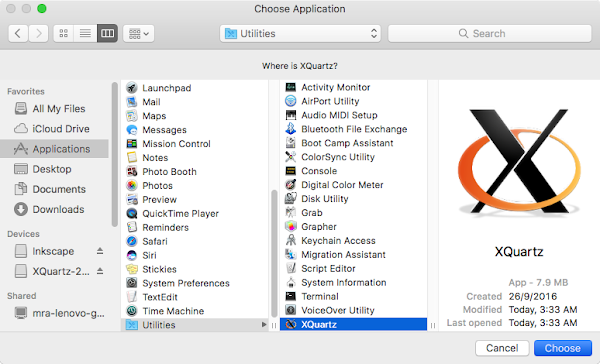Select Stickies in the applications list
The width and height of the screenshot is (600, 364).
point(195,269)
